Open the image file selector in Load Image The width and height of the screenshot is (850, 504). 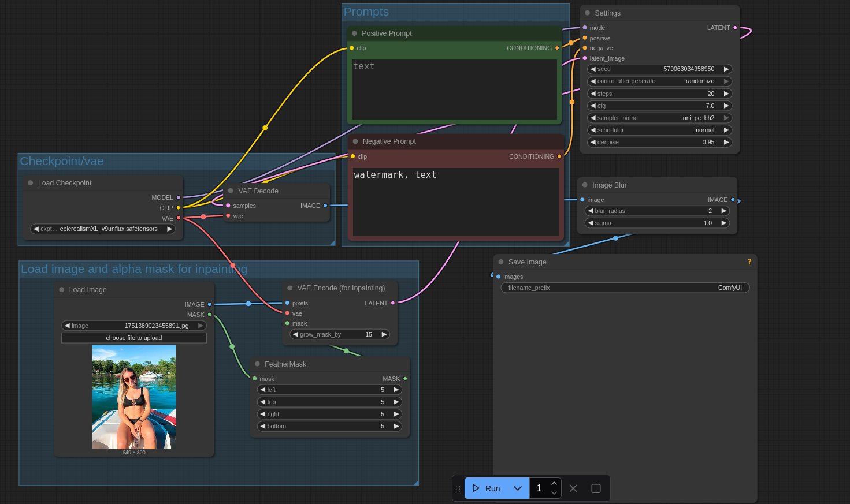pyautogui.click(x=134, y=326)
